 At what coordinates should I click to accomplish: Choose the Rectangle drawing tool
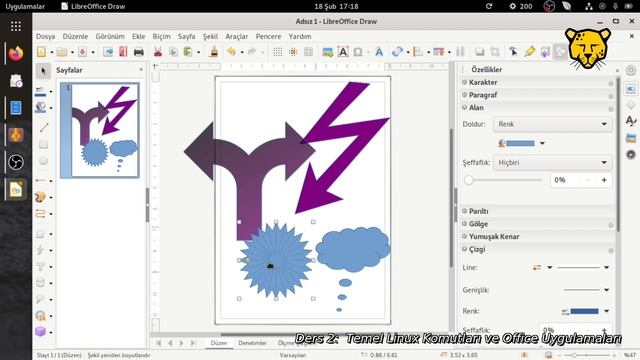(x=43, y=144)
